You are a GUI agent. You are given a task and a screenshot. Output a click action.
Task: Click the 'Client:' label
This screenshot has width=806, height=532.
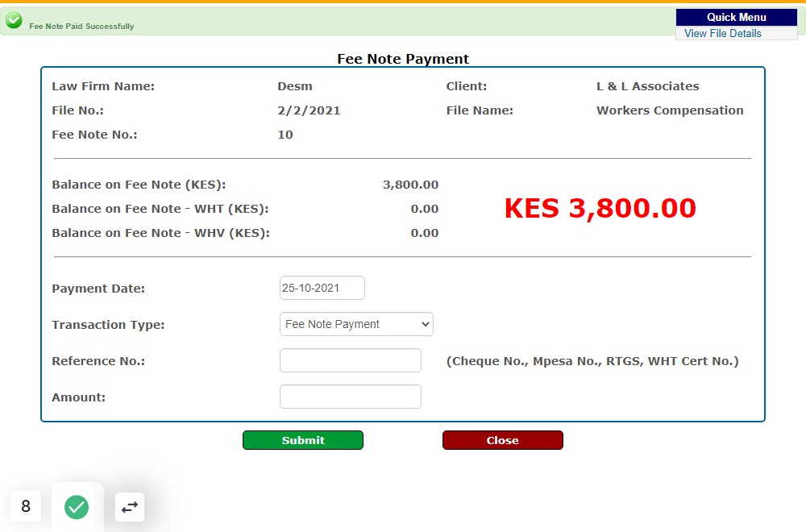pos(466,86)
